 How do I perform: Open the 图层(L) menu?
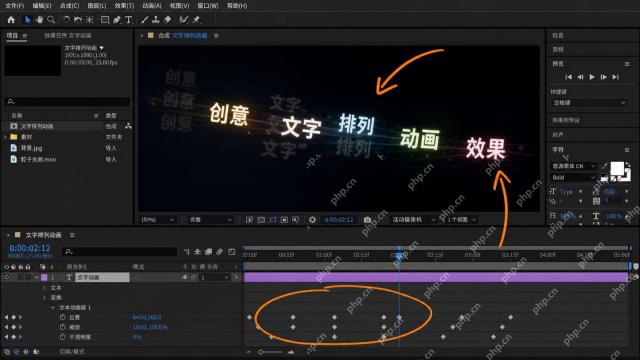[97, 6]
